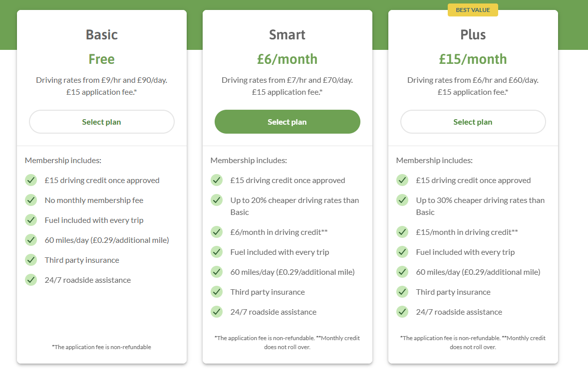Click Plus checkmark for 24/7 roadside assistance
The image size is (588, 384).
(x=402, y=312)
